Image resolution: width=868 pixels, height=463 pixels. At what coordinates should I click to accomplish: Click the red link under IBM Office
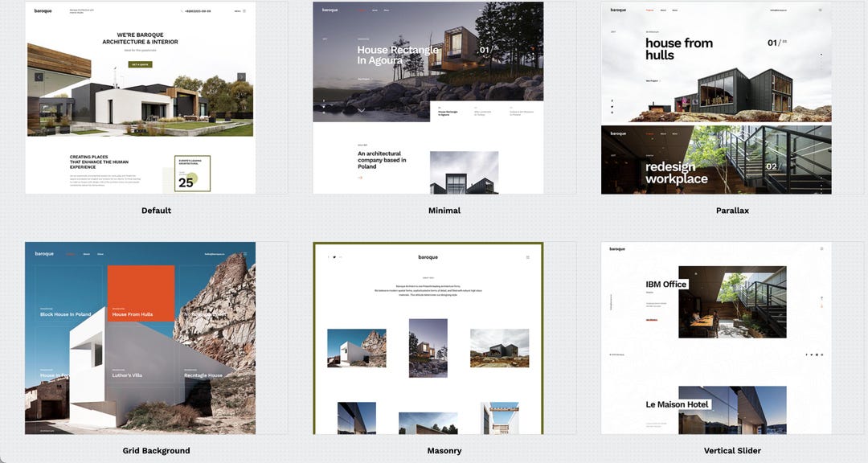[652, 320]
